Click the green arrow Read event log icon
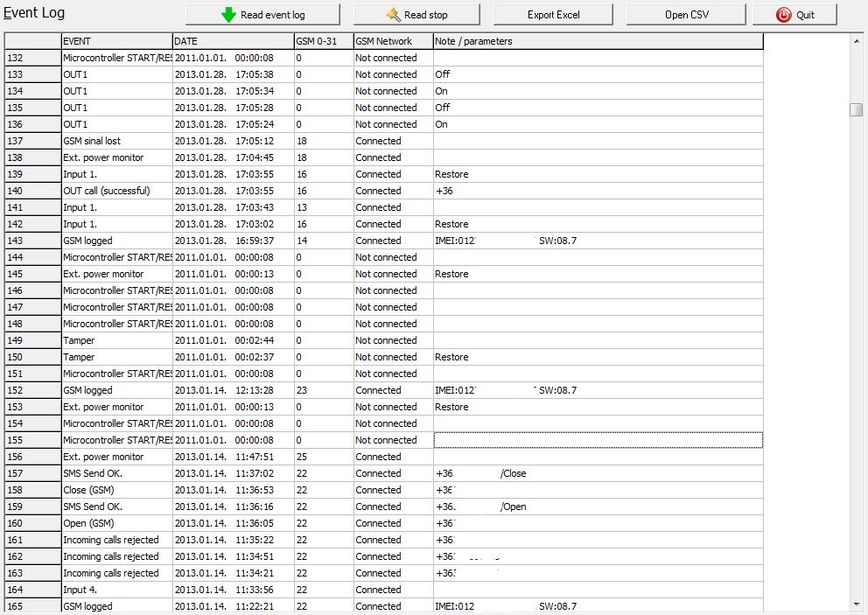The width and height of the screenshot is (868, 615). click(x=228, y=15)
